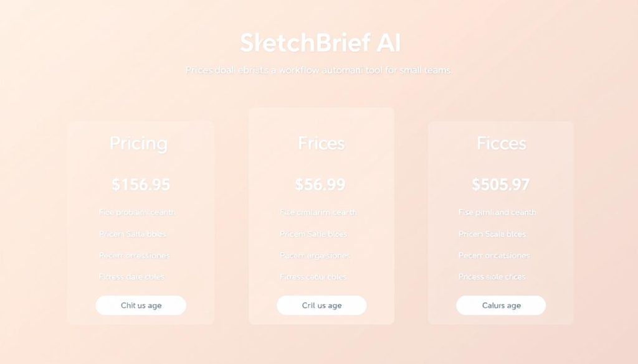Click "Fitcess date cbies" feature line

pos(131,276)
